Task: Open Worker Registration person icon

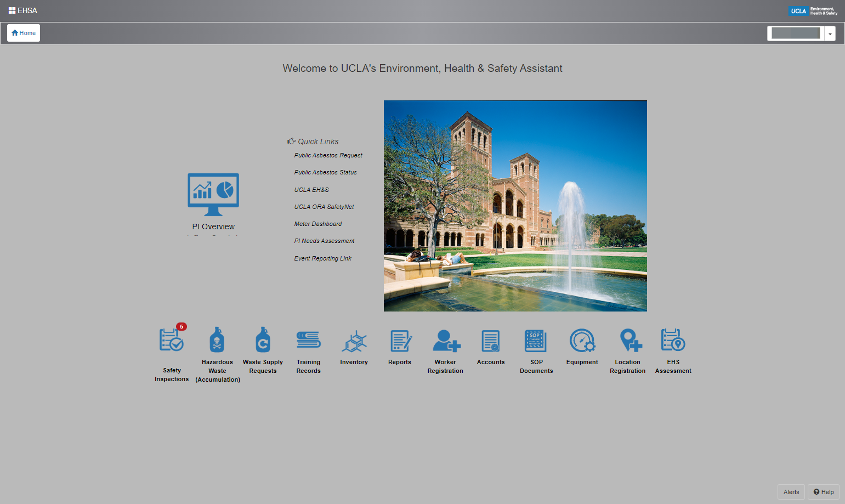Action: point(446,341)
